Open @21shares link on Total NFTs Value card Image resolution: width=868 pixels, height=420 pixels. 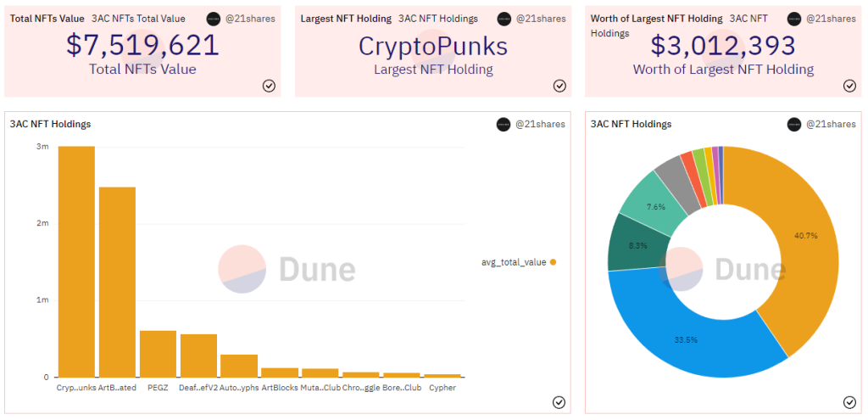250,19
